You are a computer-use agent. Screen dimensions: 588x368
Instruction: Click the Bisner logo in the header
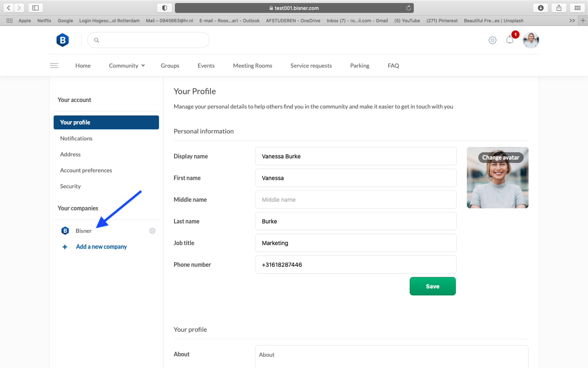pyautogui.click(x=63, y=40)
